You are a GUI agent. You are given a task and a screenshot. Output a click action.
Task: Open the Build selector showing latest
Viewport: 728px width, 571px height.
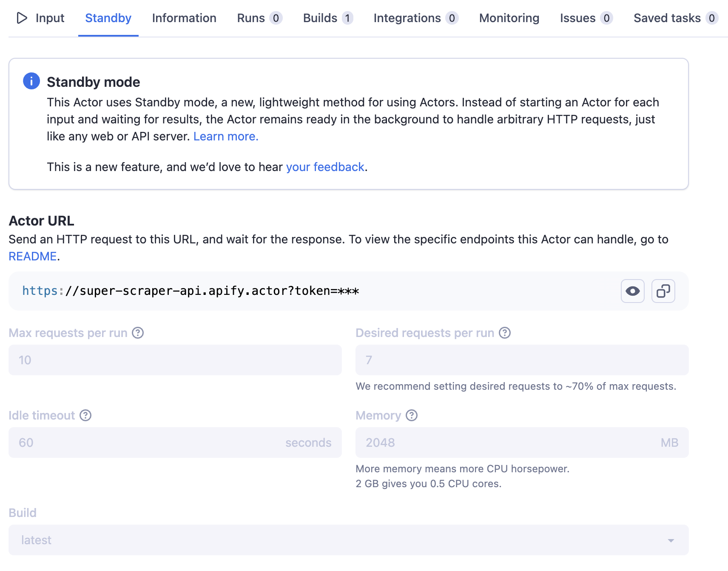(x=340, y=540)
